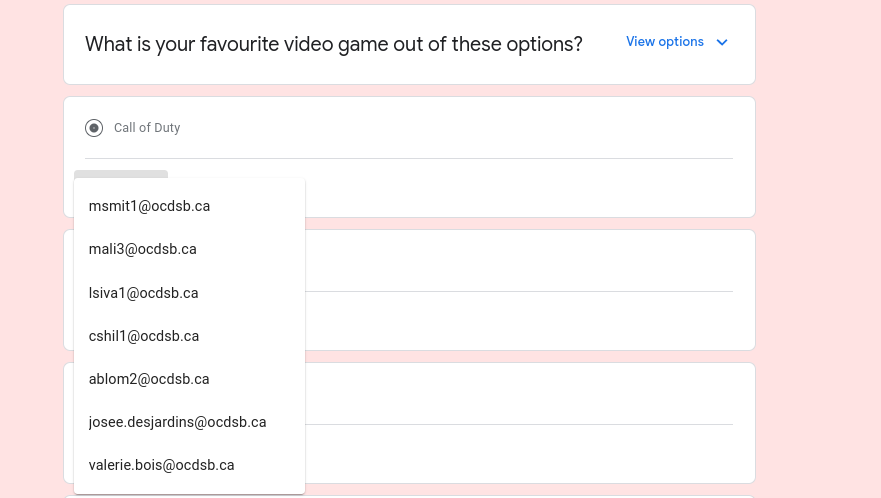Click cshil1@ocdsb.ca in the popup menu
Image resolution: width=881 pixels, height=498 pixels.
coord(144,336)
